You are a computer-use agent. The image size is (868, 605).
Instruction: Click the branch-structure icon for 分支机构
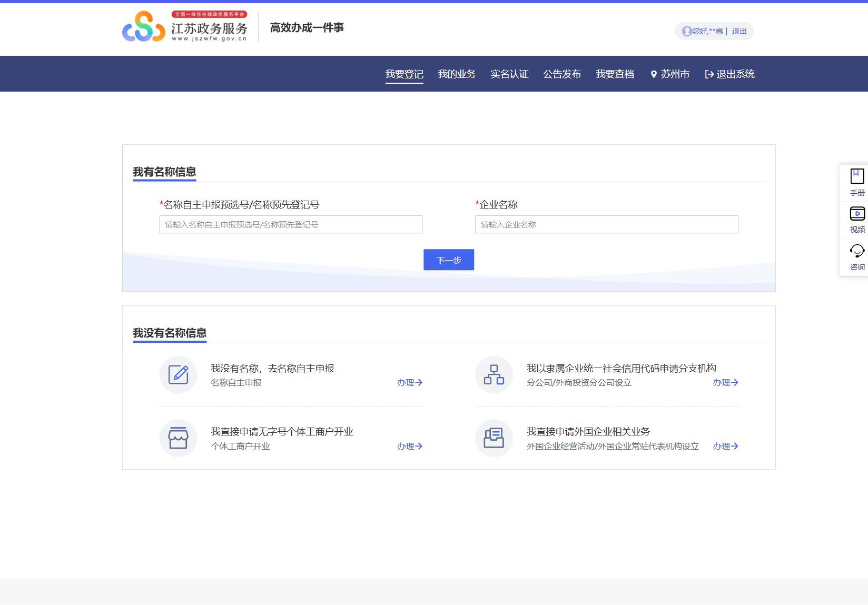[494, 375]
